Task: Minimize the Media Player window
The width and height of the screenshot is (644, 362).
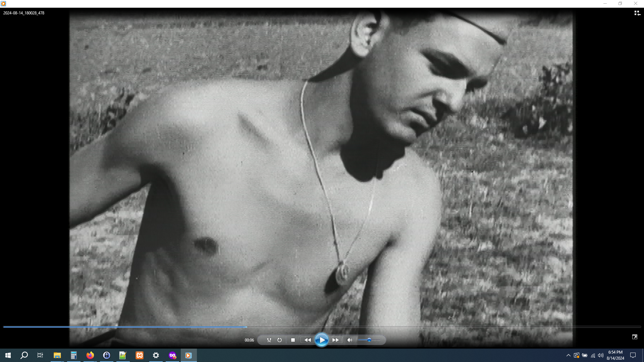Action: click(x=605, y=4)
